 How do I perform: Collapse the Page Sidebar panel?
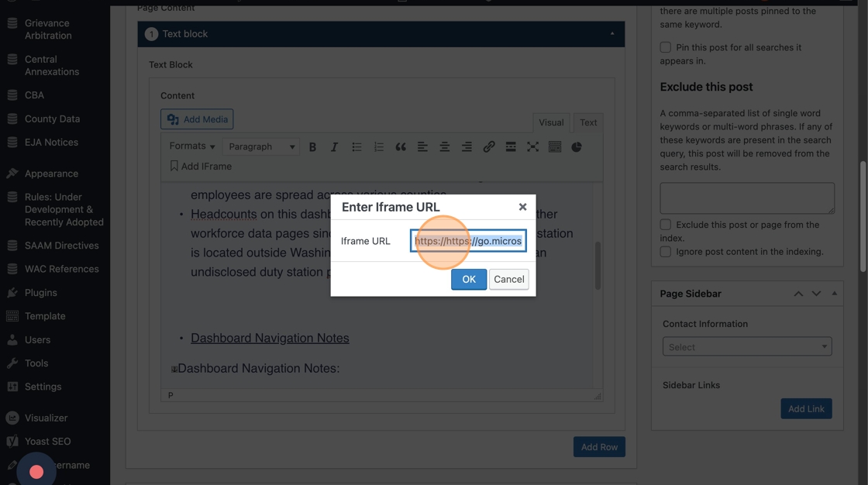pyautogui.click(x=834, y=294)
